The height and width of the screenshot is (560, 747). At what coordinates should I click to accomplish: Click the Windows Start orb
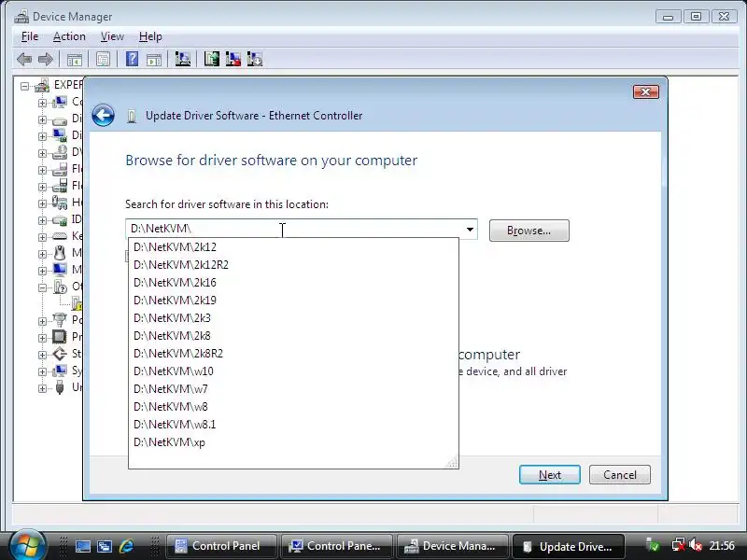(x=26, y=546)
